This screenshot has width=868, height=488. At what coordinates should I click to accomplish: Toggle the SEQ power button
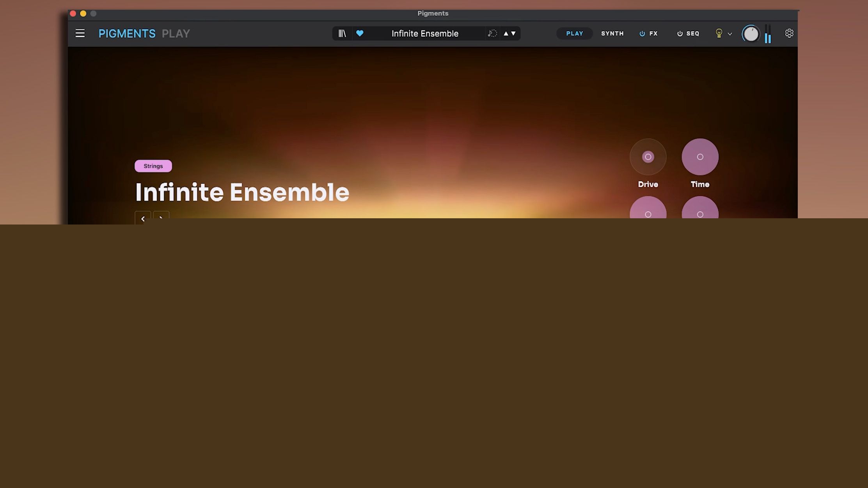tap(680, 34)
